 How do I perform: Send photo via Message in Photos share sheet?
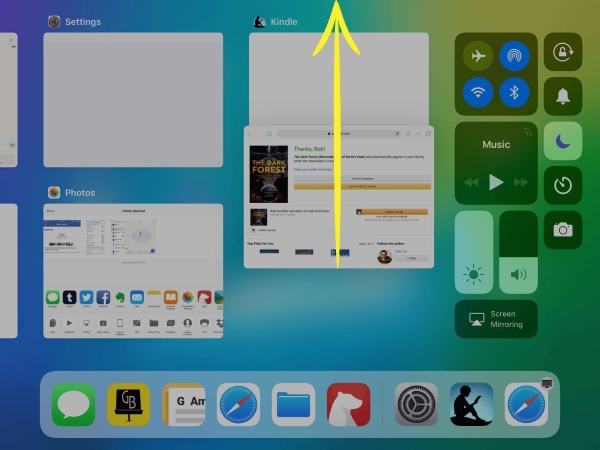53,297
